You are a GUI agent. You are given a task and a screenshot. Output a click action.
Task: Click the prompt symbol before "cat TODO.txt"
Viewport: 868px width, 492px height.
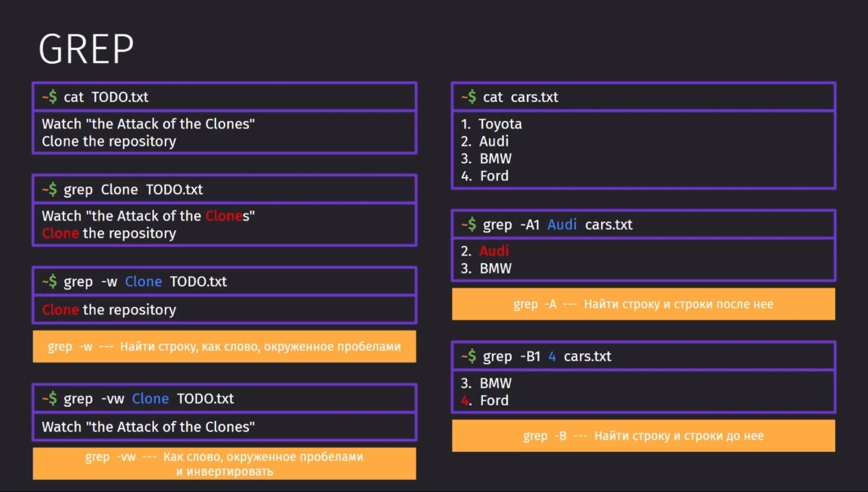49,96
